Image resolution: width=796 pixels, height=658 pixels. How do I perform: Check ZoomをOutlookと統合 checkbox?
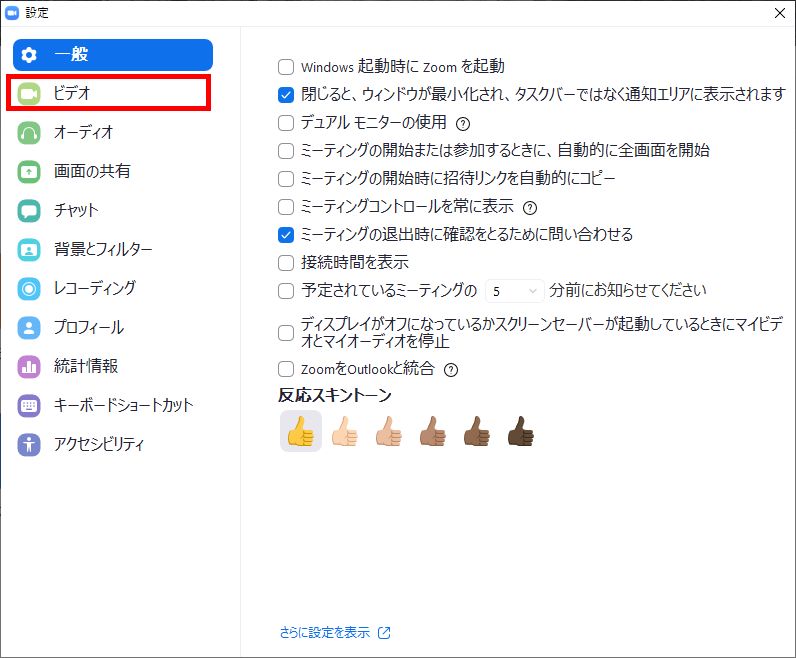coord(286,369)
